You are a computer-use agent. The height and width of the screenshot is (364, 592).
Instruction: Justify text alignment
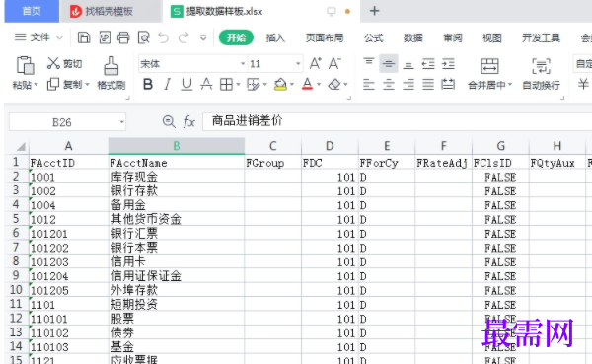[x=428, y=84]
